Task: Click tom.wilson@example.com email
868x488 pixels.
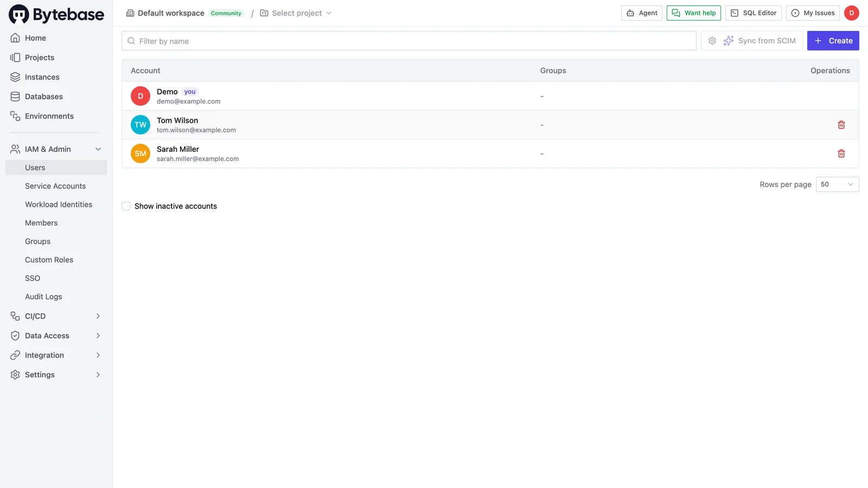Action: [196, 130]
